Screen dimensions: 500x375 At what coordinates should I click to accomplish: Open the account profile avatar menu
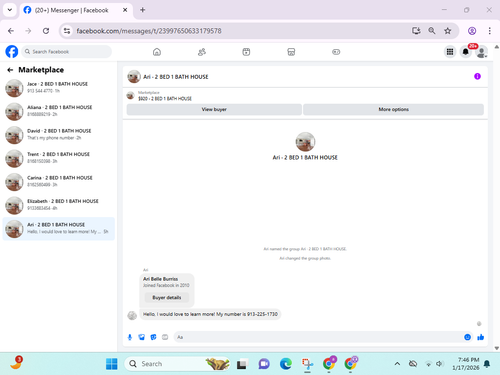(481, 52)
